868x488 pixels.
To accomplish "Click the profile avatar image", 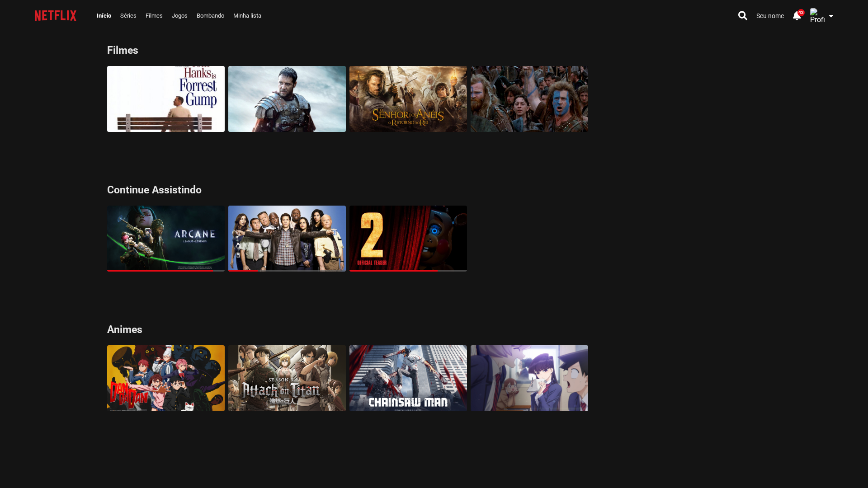I will [817, 16].
